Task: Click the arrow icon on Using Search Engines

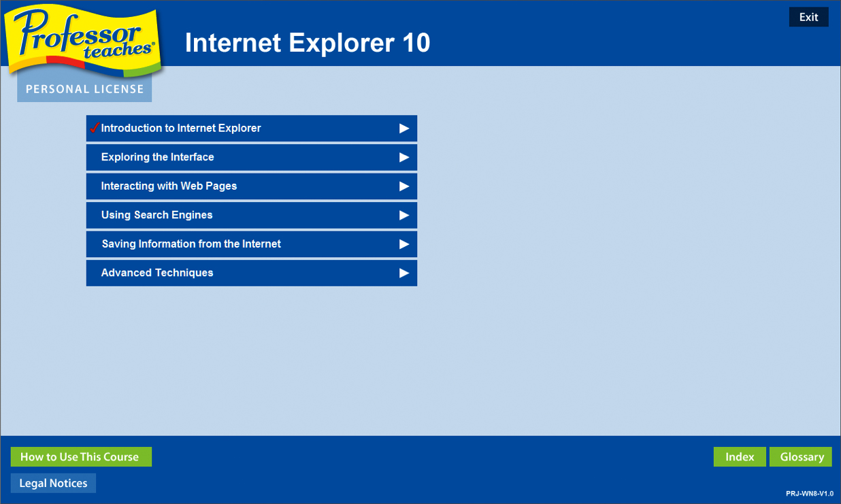Action: 404,215
